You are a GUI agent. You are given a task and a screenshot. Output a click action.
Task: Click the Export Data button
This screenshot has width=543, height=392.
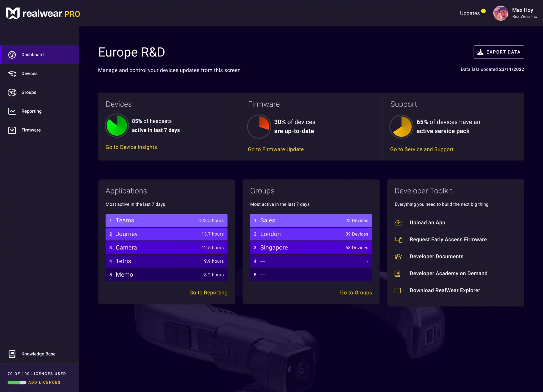coord(499,52)
